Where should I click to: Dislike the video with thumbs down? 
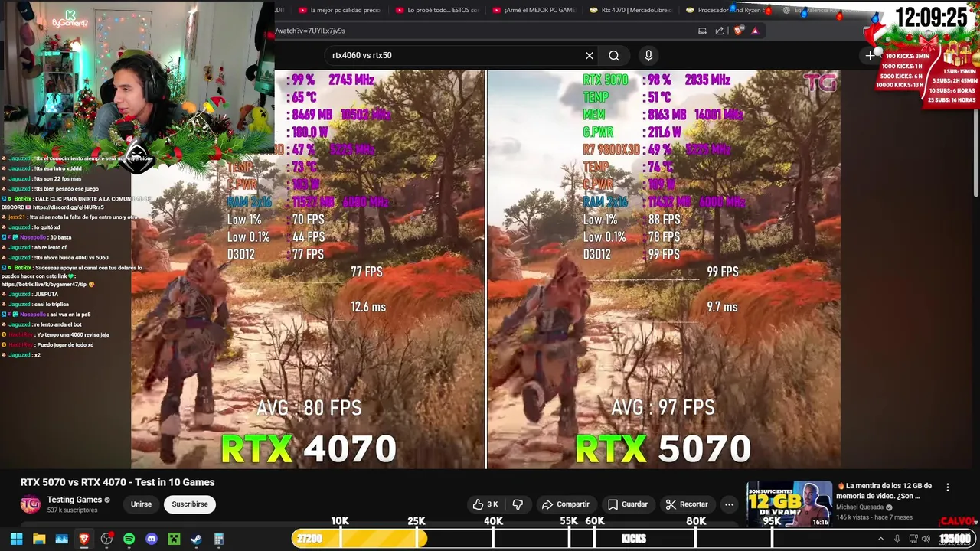coord(518,504)
